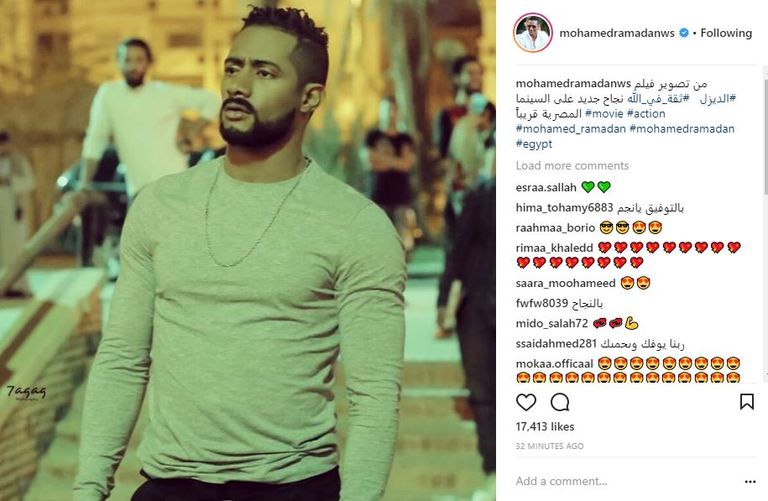
Task: Click the verified badge next to username
Action: click(684, 33)
